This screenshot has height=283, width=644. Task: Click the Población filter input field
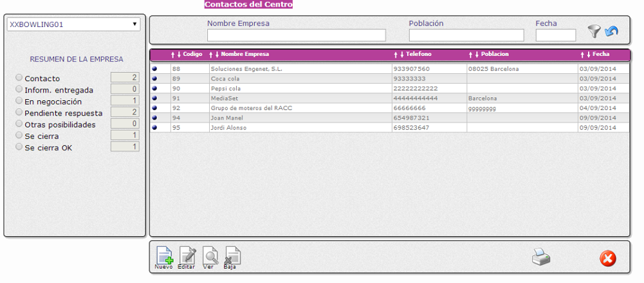(466, 35)
